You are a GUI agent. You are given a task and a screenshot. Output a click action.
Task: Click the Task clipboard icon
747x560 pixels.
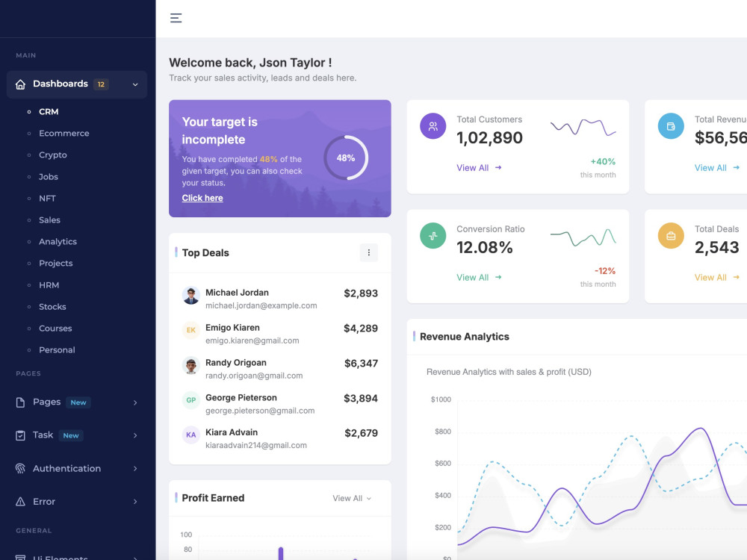click(20, 435)
